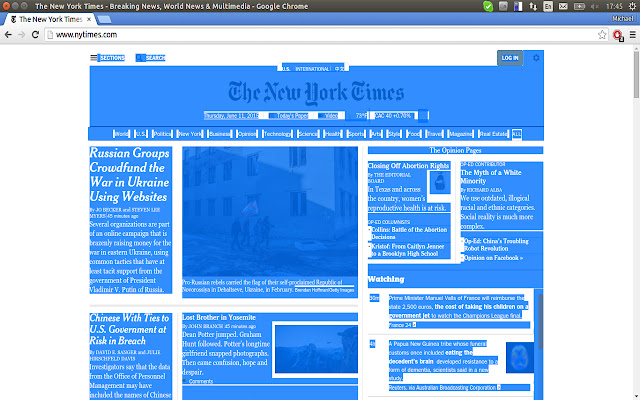Expand the ALL sections item

[516, 133]
